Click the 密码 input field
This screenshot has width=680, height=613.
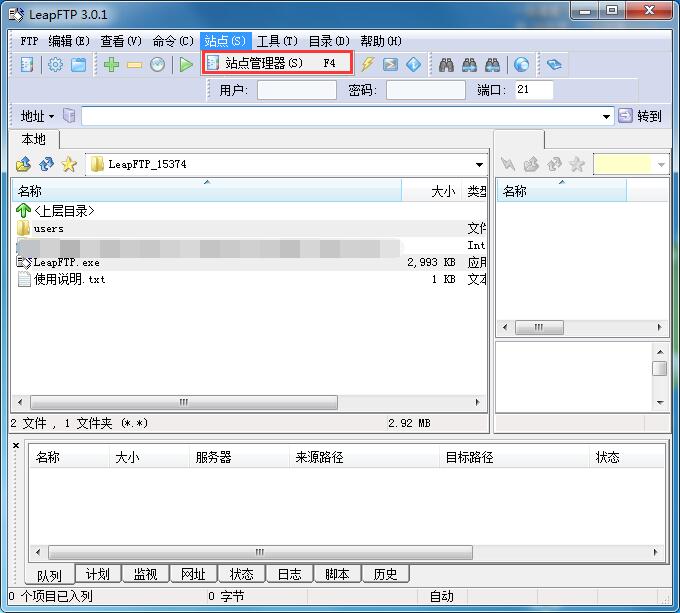pos(426,90)
